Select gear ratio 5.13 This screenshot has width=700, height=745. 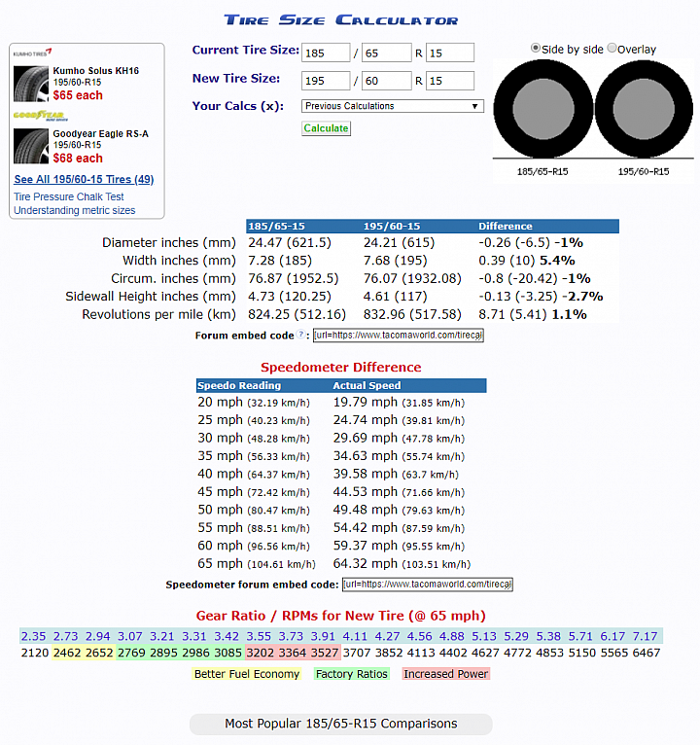[x=484, y=636]
